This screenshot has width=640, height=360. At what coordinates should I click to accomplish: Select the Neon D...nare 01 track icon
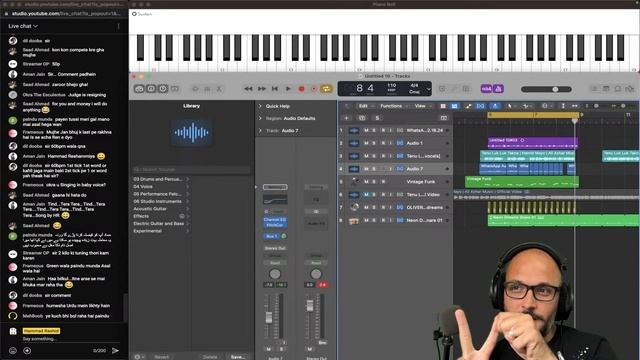click(354, 220)
